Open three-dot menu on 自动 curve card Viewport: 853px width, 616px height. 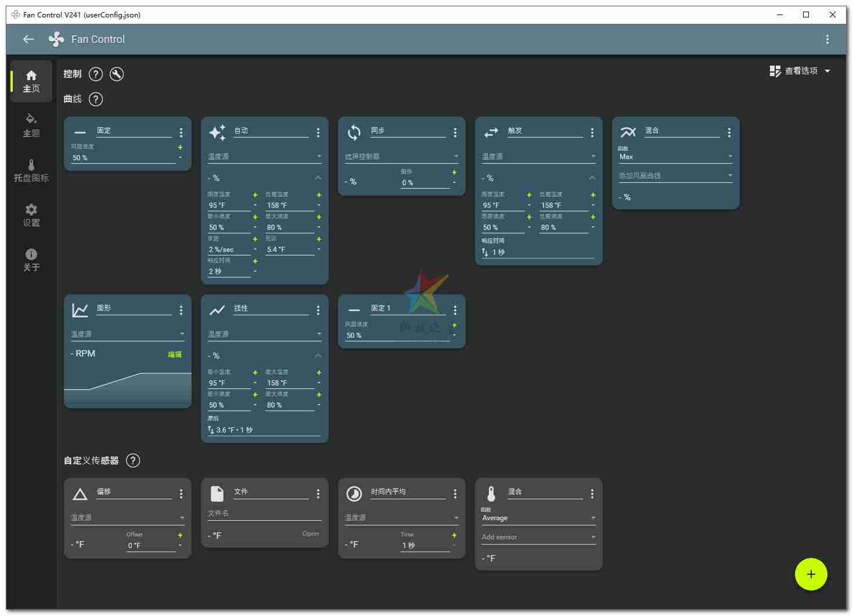coord(318,133)
